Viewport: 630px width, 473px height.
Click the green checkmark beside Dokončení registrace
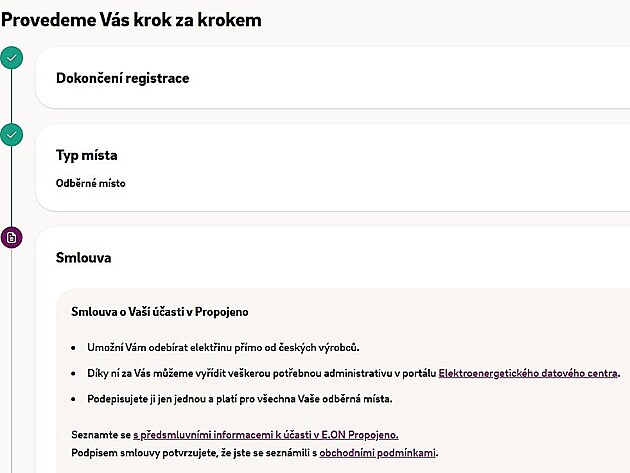click(x=11, y=58)
